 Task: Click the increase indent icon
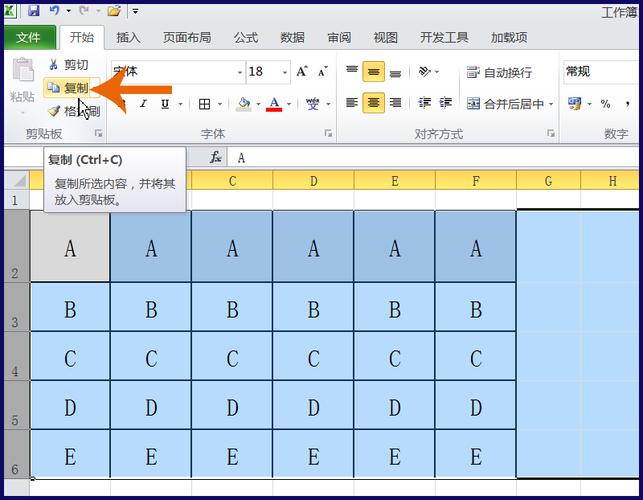point(445,103)
